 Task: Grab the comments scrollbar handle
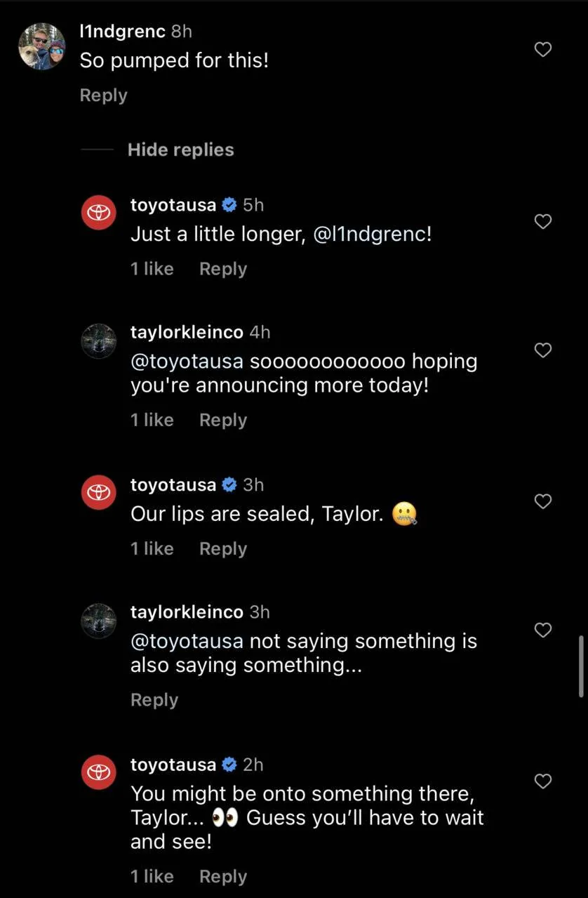click(x=581, y=666)
